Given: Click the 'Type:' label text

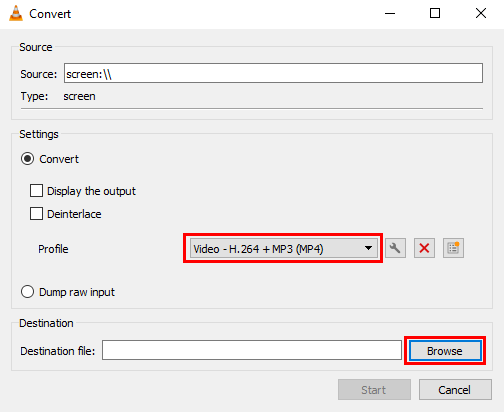Looking at the screenshot, I should [x=34, y=96].
